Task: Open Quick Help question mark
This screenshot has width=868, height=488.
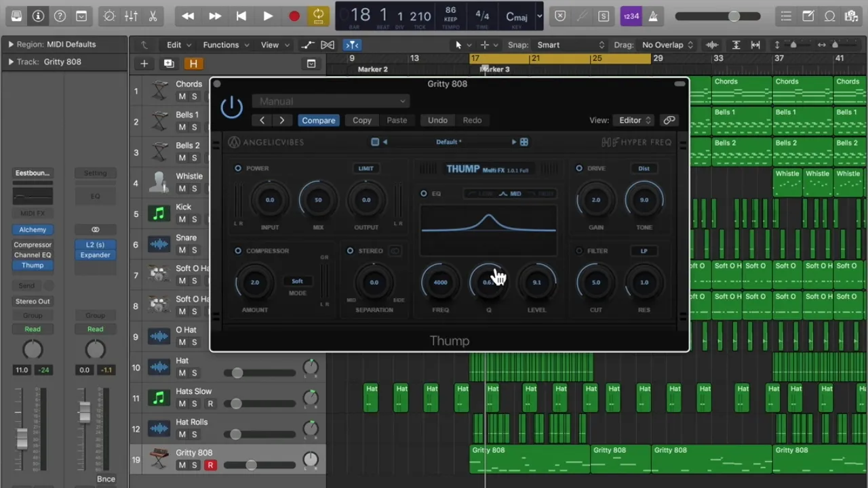Action: coord(60,16)
